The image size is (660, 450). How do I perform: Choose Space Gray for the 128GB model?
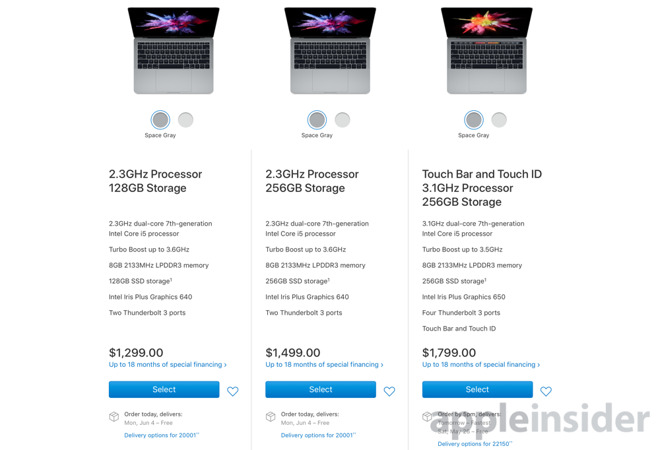(x=161, y=120)
